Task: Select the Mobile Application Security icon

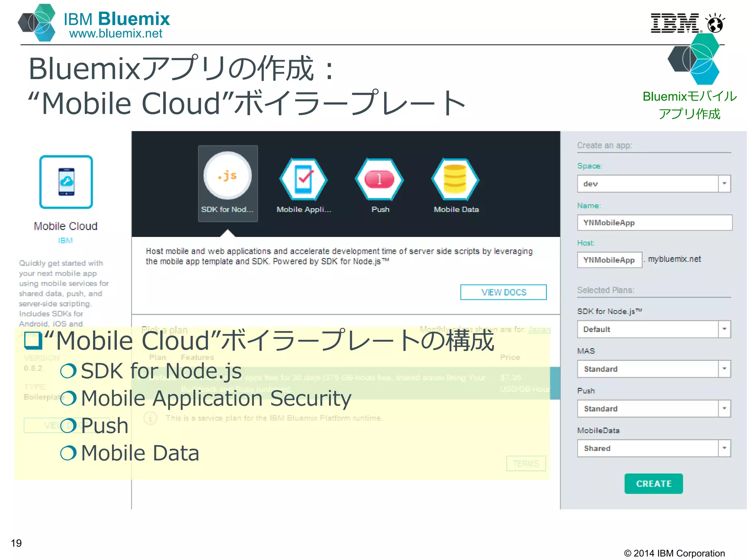Action: pyautogui.click(x=303, y=179)
